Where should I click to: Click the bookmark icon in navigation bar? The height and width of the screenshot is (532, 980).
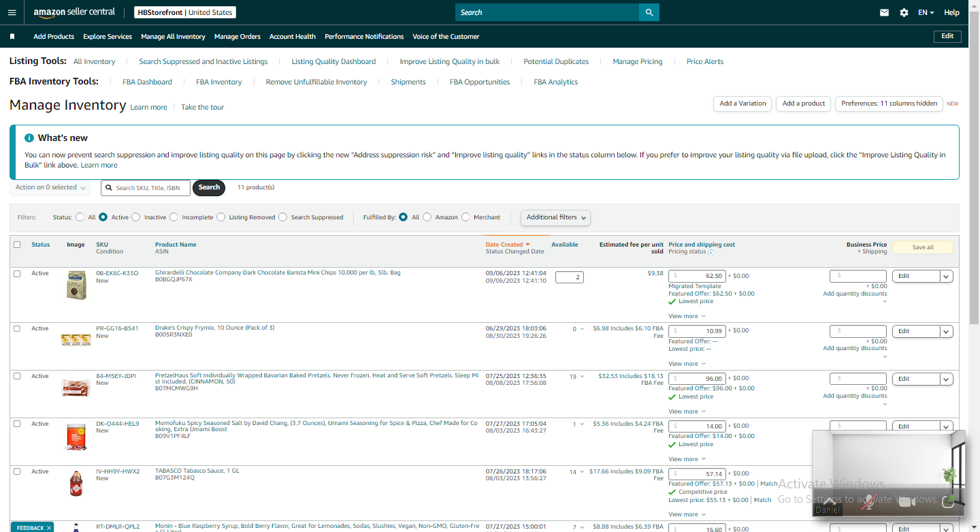pos(12,37)
